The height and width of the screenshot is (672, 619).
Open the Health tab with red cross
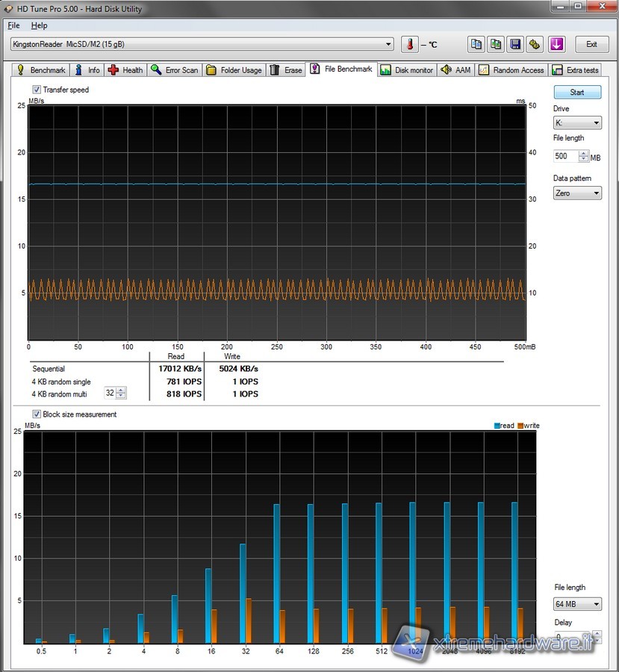(125, 70)
